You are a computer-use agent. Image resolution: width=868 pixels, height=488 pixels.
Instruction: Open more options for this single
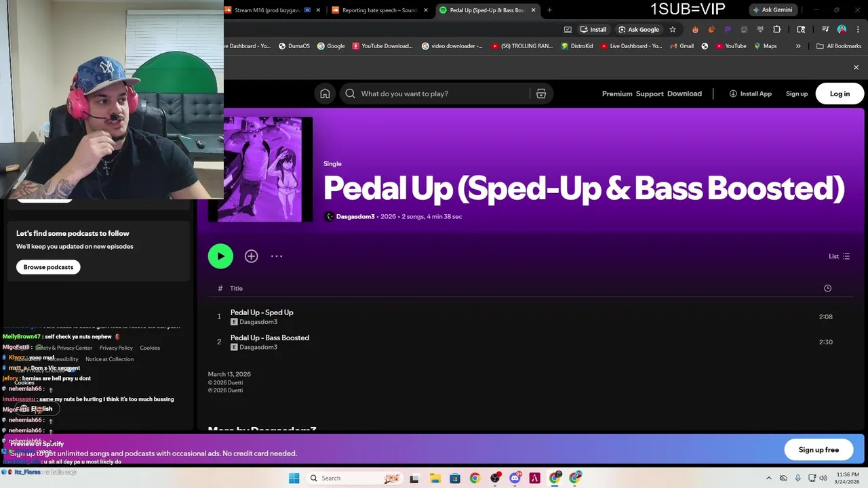pyautogui.click(x=277, y=256)
